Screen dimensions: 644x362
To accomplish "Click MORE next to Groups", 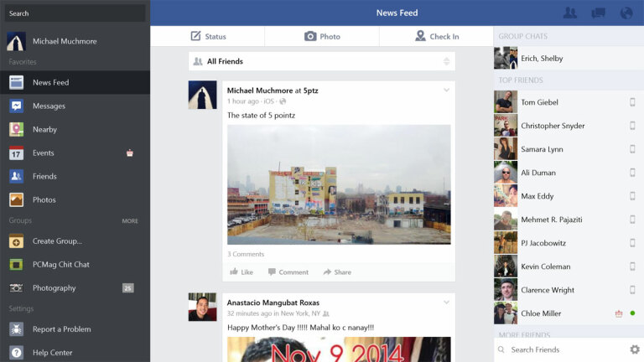I will (x=130, y=221).
